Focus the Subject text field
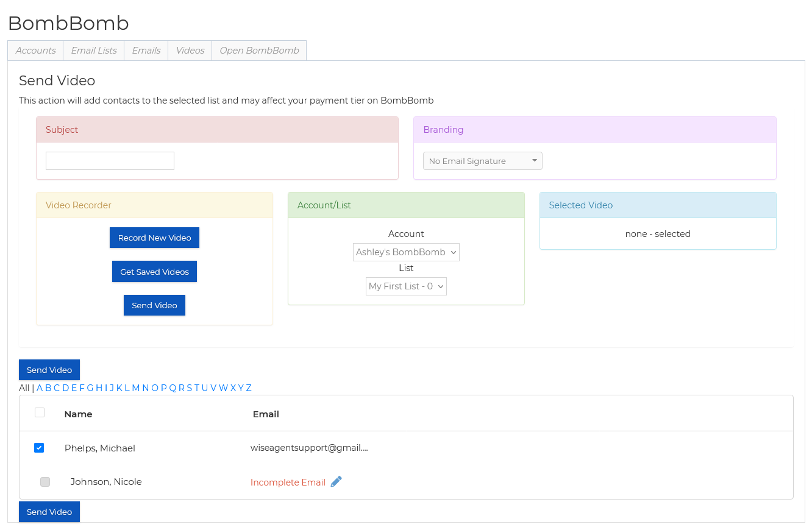Image resolution: width=812 pixels, height=530 pixels. 110,161
